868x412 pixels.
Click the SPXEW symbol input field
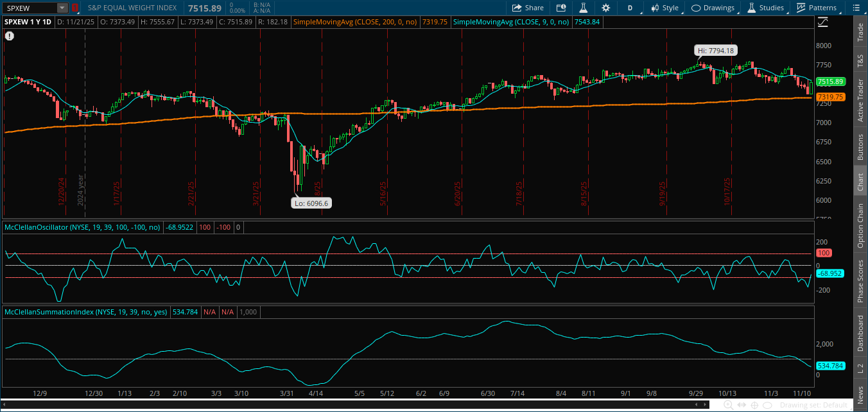point(30,8)
